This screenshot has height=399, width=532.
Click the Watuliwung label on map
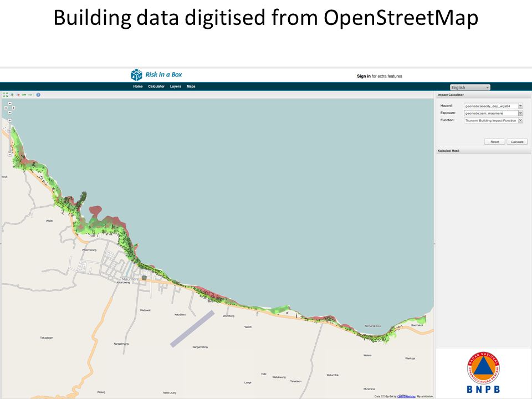point(279,377)
